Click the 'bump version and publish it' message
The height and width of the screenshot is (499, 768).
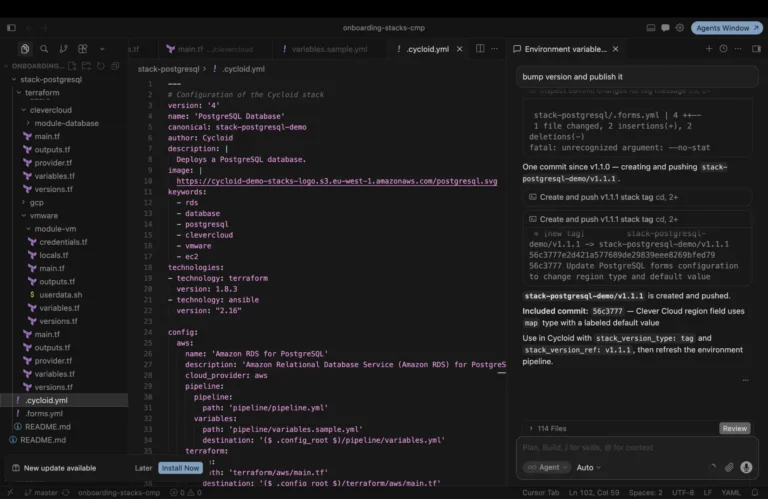(637, 77)
